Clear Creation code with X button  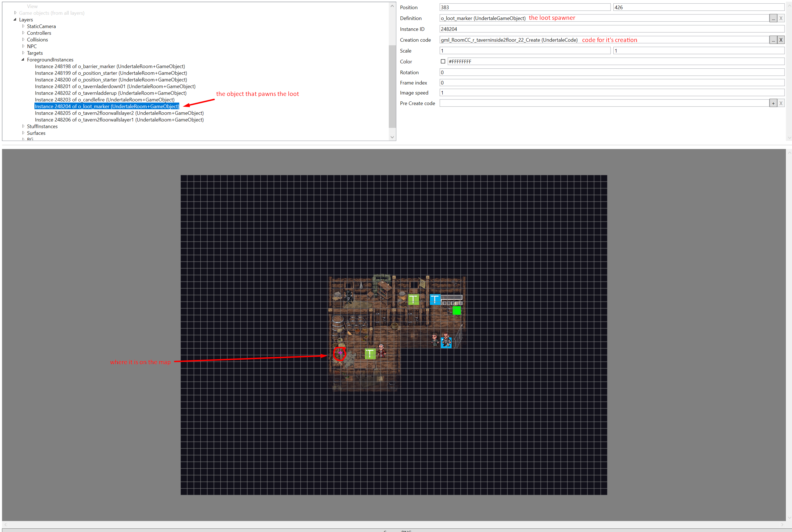[781, 40]
